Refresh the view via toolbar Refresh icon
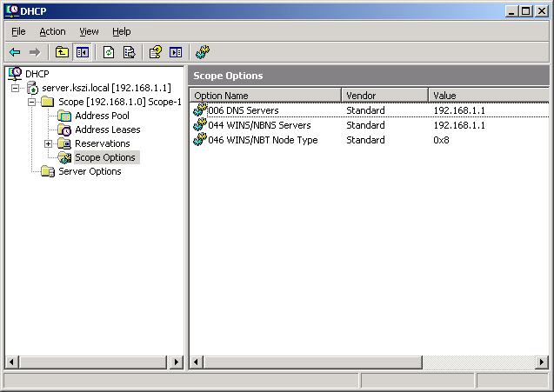The height and width of the screenshot is (392, 554). click(x=109, y=53)
